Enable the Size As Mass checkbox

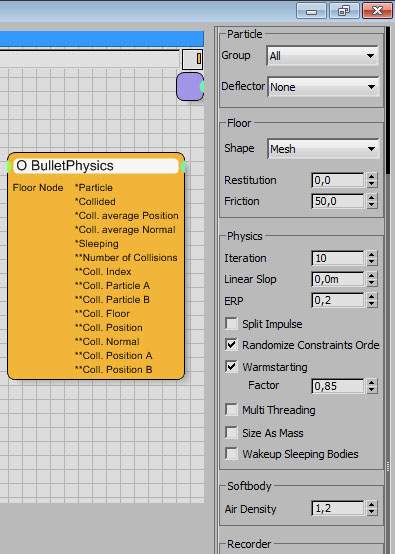[231, 433]
